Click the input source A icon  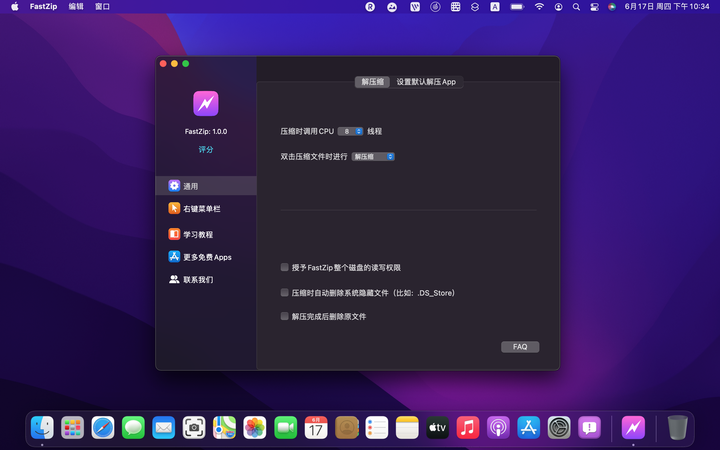coord(495,6)
